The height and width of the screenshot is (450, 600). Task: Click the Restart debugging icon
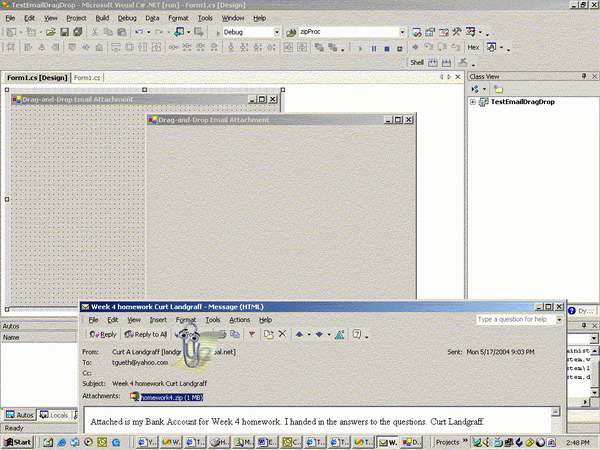399,49
